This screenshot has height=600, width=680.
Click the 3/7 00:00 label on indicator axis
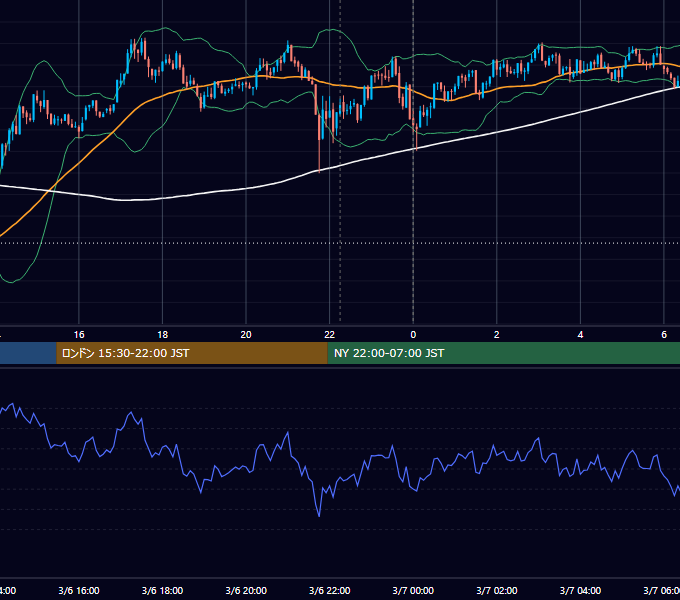(x=413, y=590)
